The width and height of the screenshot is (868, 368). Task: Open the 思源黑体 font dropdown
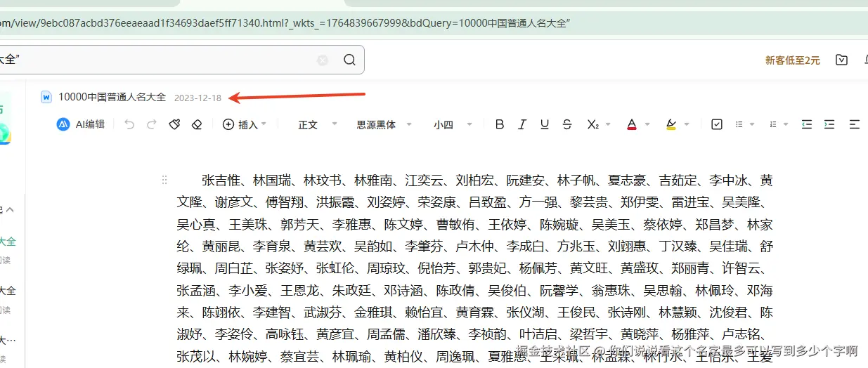[383, 124]
